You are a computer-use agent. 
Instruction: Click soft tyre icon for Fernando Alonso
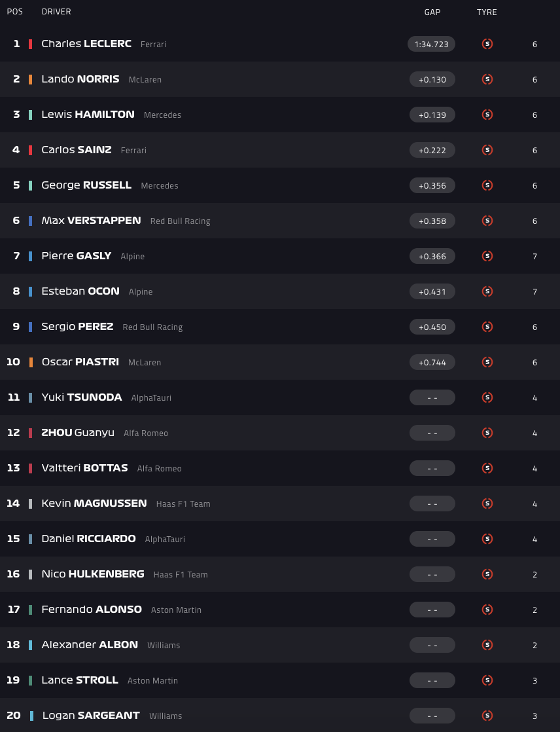[x=487, y=610]
